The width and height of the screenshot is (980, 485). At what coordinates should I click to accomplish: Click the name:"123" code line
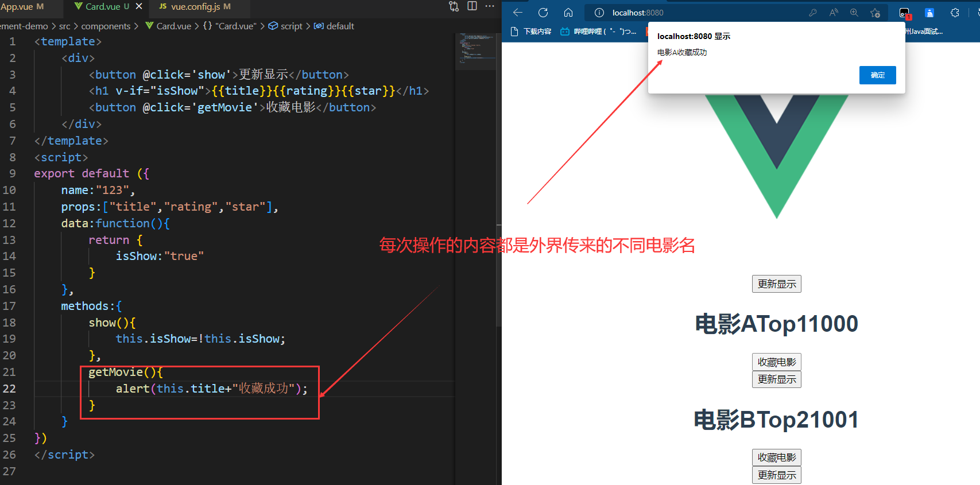tap(98, 190)
